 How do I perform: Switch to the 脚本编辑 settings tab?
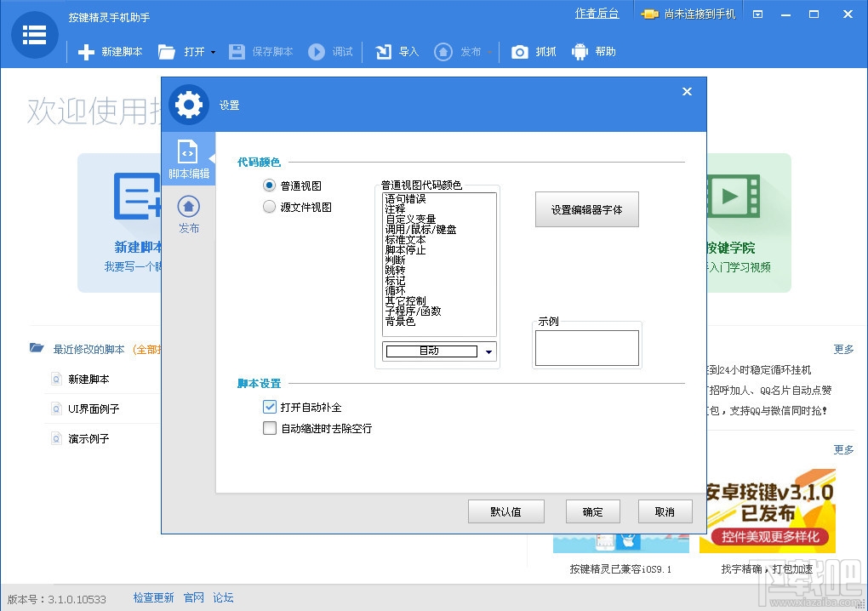click(188, 159)
